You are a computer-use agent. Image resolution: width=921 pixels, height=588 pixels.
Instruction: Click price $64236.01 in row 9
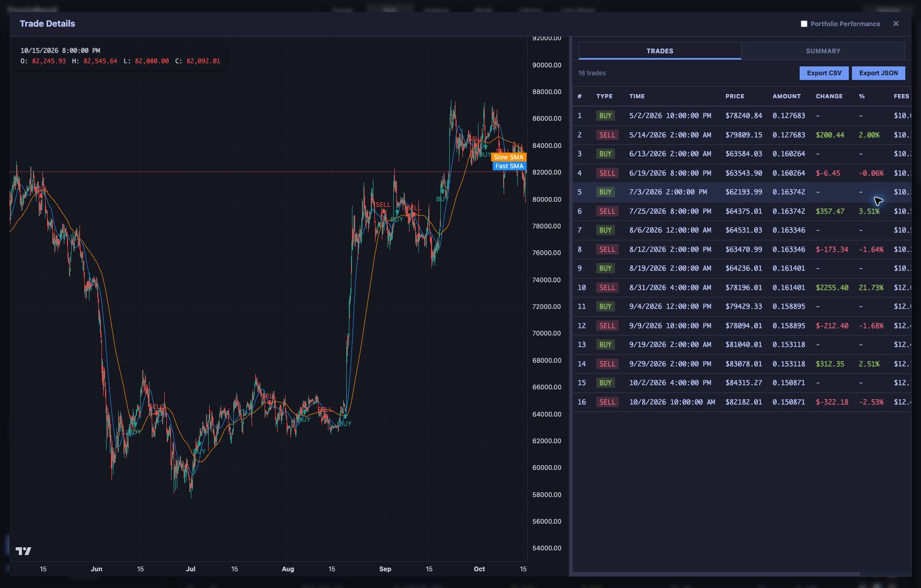[x=743, y=268]
